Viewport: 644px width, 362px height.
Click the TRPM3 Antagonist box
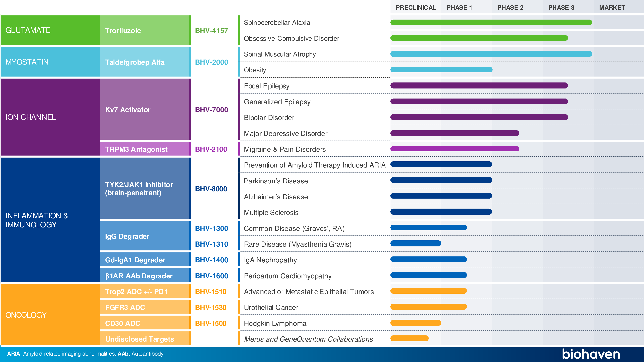pyautogui.click(x=146, y=149)
